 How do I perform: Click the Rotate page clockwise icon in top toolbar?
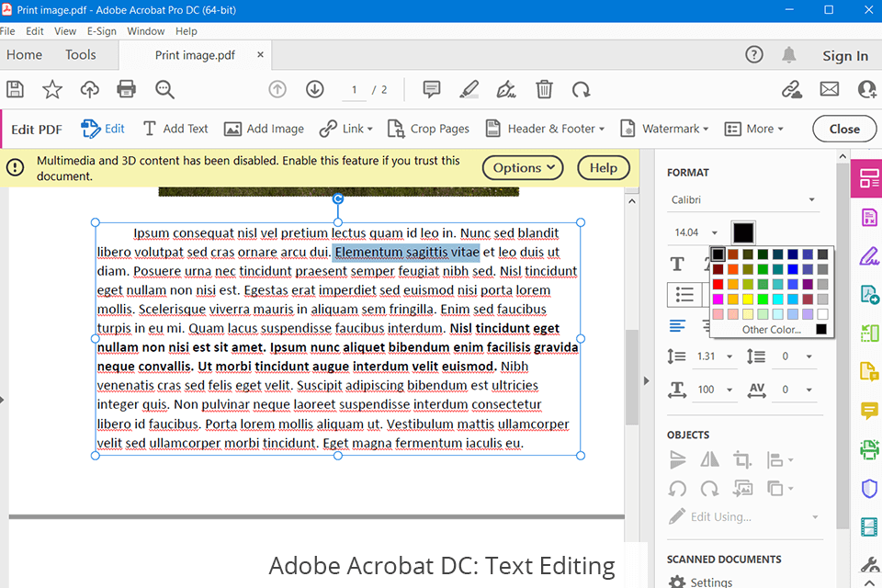(581, 89)
